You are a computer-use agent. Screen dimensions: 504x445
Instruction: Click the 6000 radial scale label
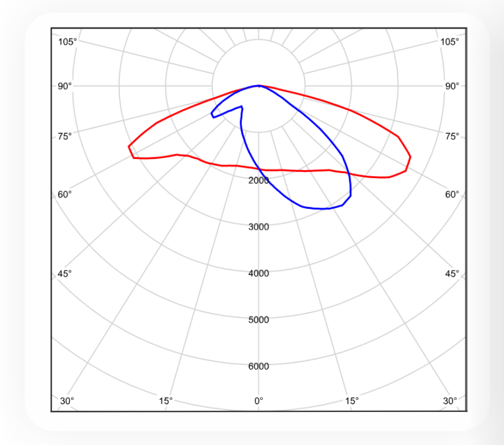pyautogui.click(x=259, y=366)
